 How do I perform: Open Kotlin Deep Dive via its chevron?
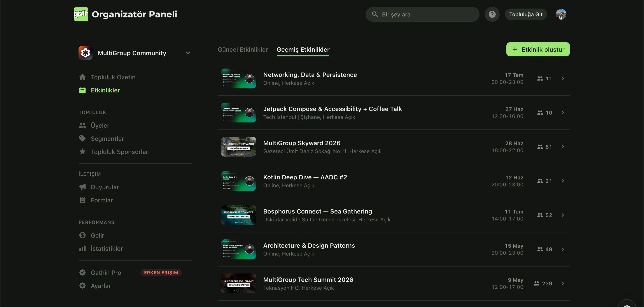pyautogui.click(x=563, y=181)
